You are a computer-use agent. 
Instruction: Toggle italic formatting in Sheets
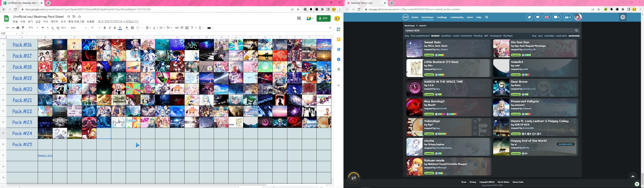coord(109,28)
